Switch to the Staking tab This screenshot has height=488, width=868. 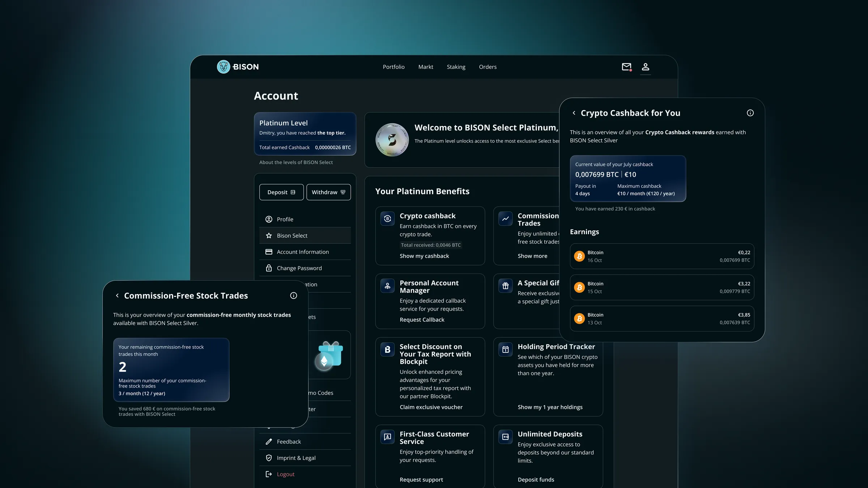coord(456,67)
